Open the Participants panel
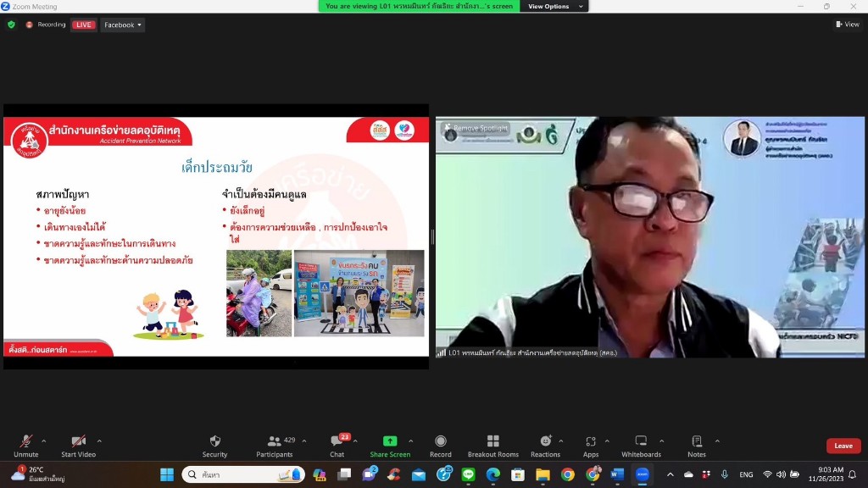 click(x=275, y=446)
